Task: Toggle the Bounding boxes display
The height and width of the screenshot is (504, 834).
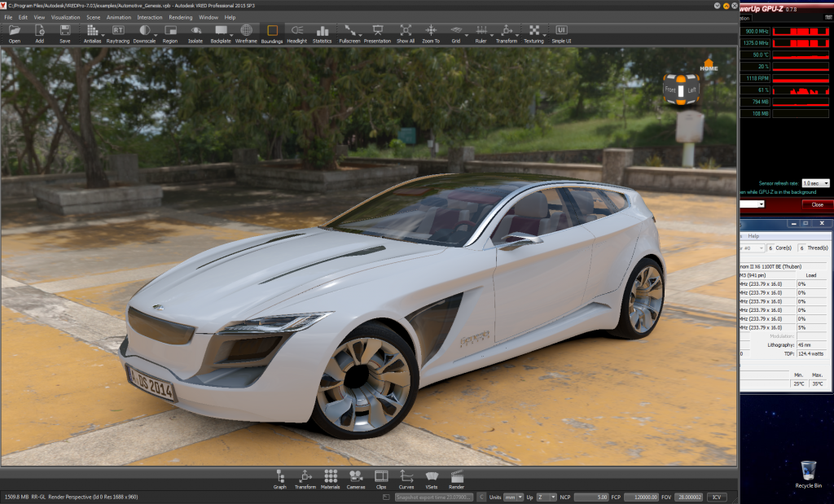Action: click(x=272, y=32)
